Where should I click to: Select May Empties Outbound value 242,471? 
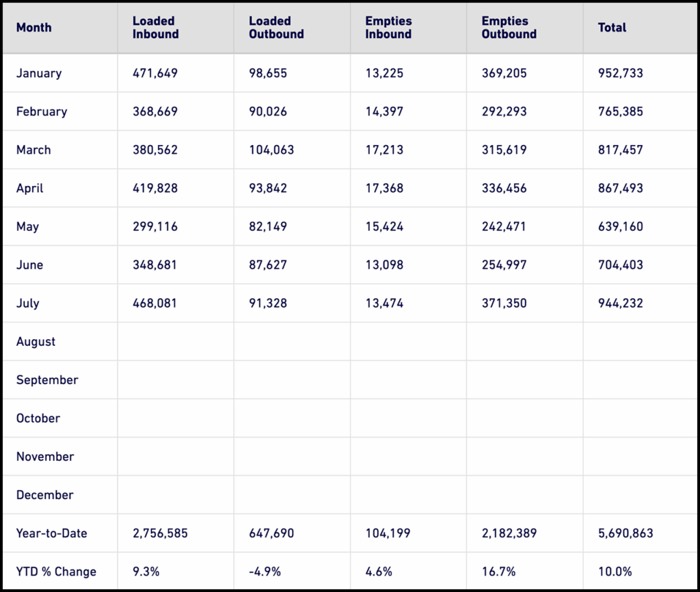pos(504,226)
